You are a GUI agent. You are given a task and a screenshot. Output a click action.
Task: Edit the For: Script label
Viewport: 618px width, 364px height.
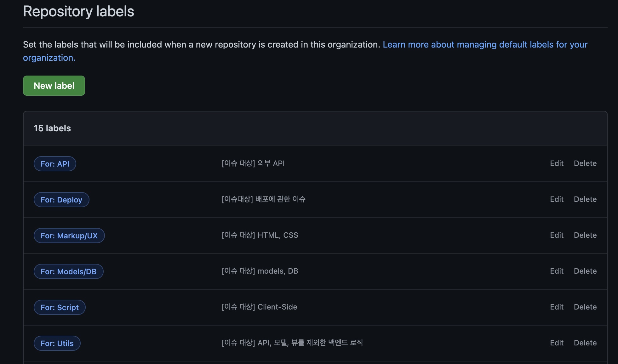(x=557, y=307)
